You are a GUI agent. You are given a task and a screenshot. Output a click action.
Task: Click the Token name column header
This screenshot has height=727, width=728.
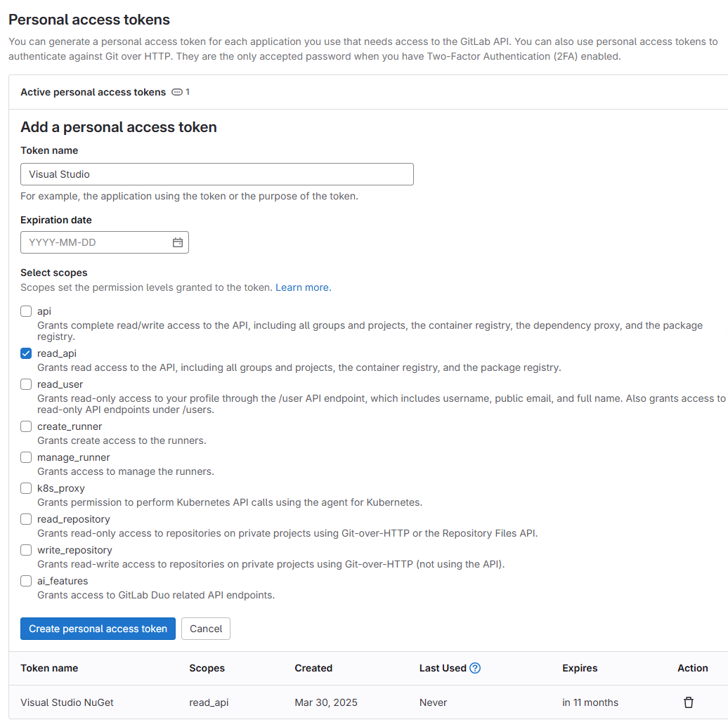pos(49,668)
